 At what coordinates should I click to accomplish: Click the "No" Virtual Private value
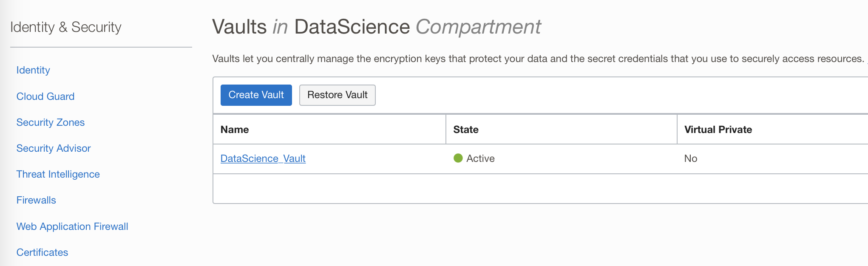691,158
